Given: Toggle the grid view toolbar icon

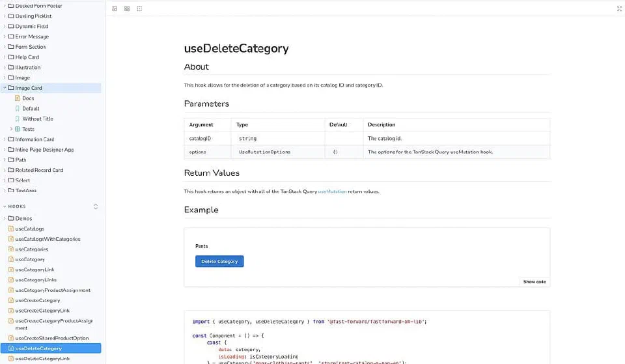Looking at the screenshot, I should [127, 8].
